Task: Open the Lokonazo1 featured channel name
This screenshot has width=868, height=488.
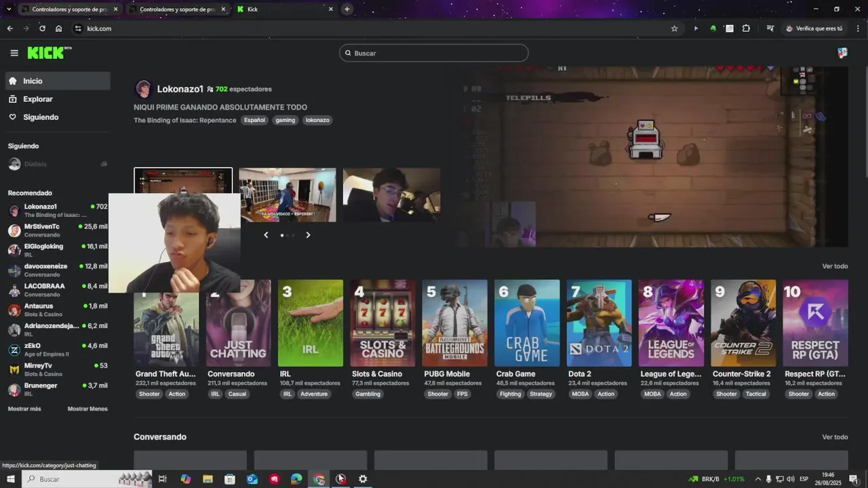Action: click(180, 89)
